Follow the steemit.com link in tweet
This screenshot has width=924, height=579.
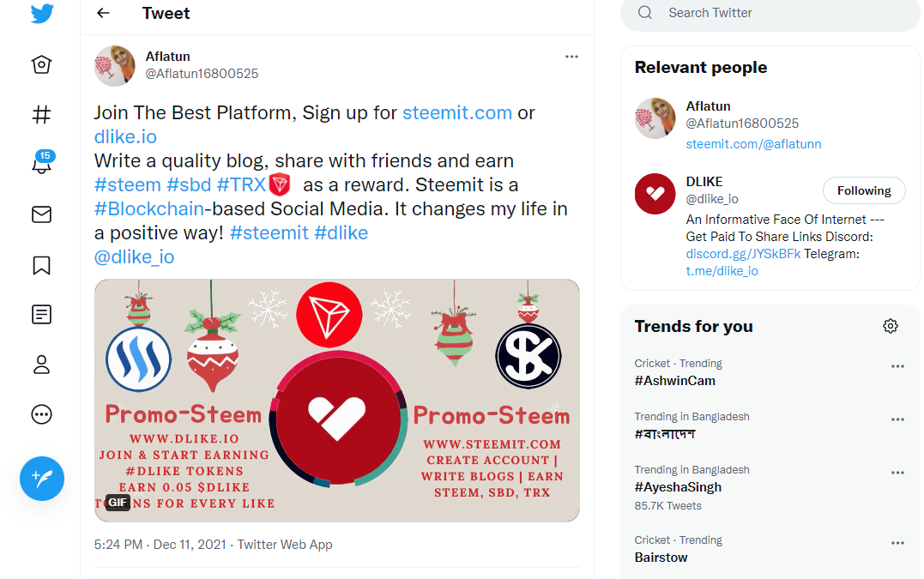(457, 112)
